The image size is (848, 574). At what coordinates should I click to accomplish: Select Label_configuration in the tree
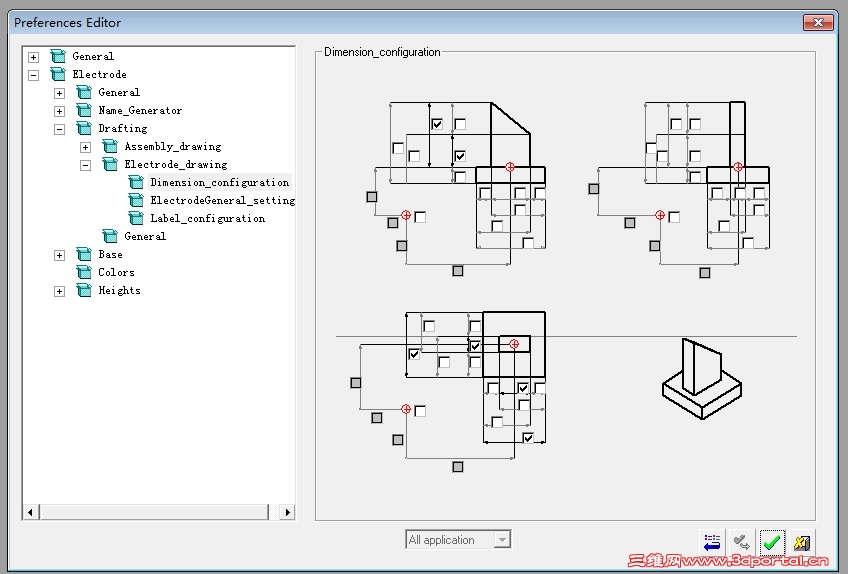pos(208,218)
